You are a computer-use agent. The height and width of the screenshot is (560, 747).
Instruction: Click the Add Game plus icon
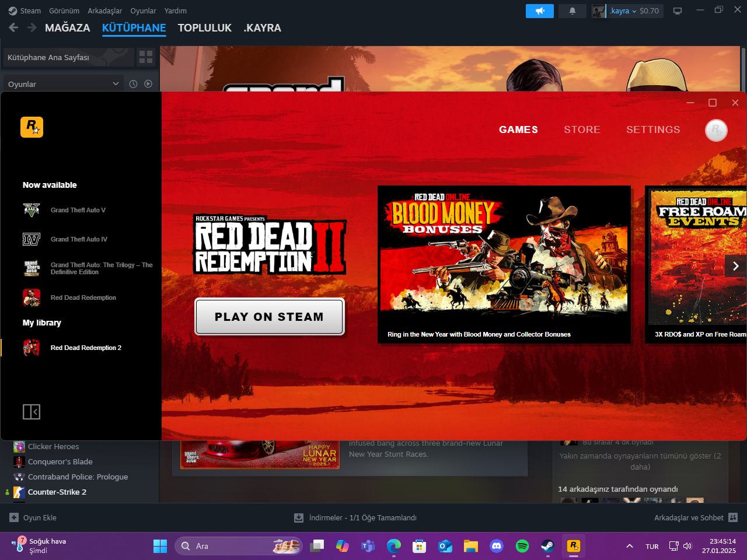tap(14, 517)
